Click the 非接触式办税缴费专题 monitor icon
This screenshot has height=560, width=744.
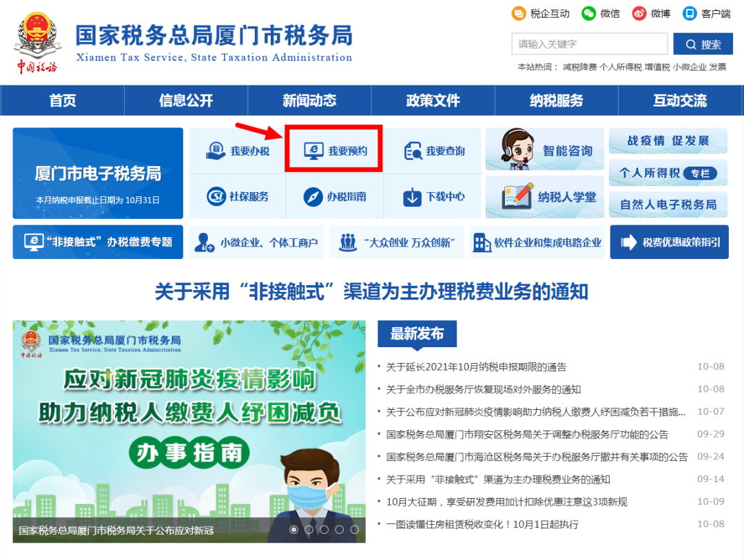click(x=34, y=242)
